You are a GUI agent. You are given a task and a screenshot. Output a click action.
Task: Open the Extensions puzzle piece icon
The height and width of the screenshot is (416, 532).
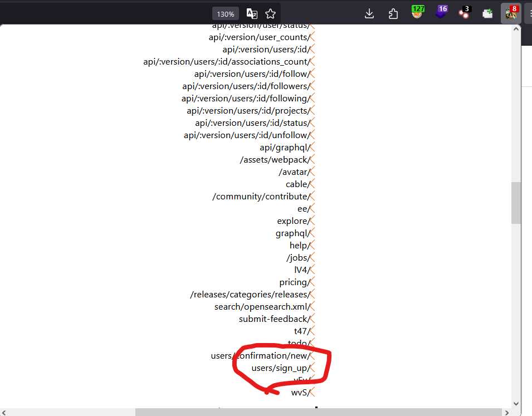(393, 13)
